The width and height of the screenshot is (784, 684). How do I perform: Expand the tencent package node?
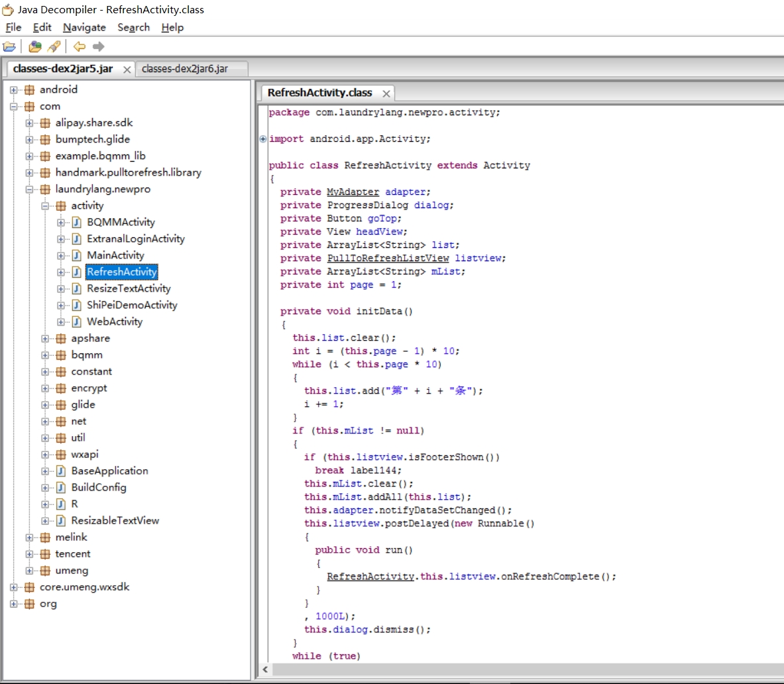pos(30,554)
